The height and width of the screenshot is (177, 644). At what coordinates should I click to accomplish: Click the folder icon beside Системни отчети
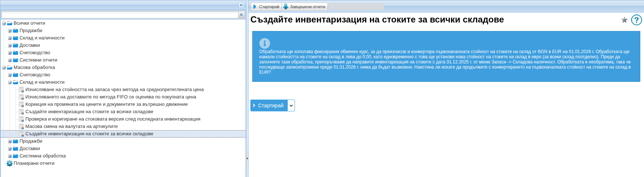15,60
